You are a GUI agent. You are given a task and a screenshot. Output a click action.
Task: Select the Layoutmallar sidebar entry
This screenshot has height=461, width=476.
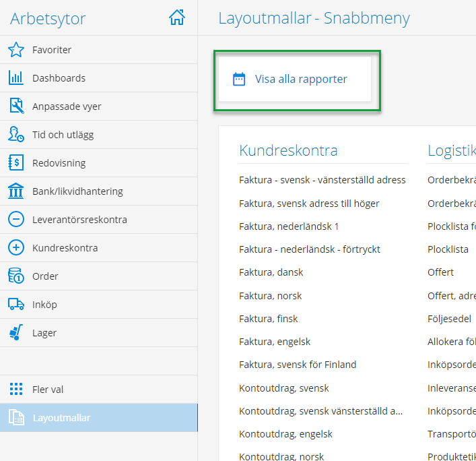99,418
